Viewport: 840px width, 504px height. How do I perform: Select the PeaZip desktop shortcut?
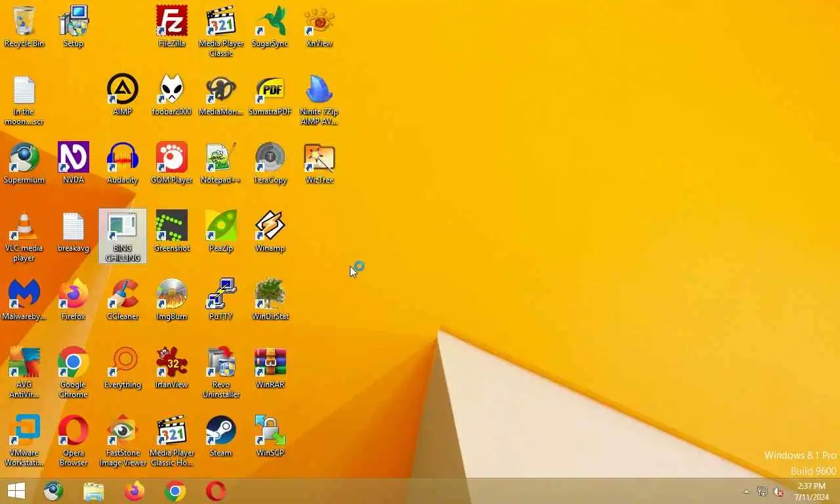[x=221, y=232]
